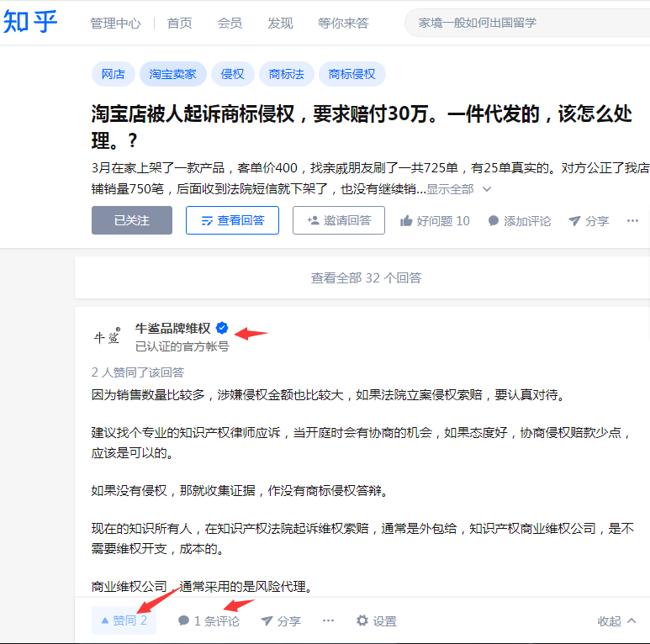This screenshot has width=650, height=644.
Task: Click the blue verified badge icon
Action: [x=222, y=328]
